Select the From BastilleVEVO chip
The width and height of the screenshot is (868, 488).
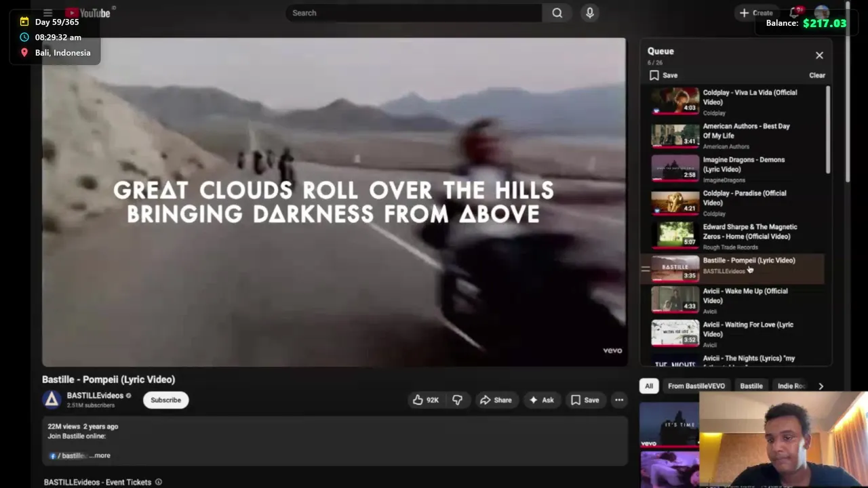pos(696,386)
